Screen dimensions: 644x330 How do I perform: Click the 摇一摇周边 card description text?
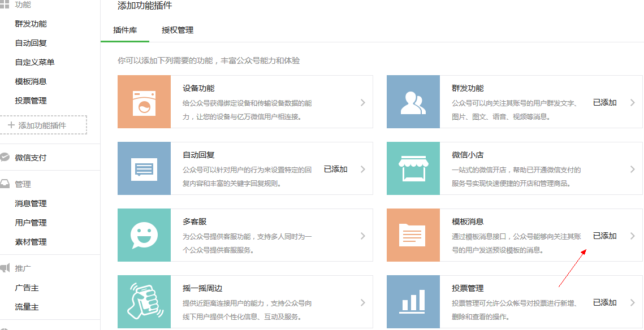(247, 310)
